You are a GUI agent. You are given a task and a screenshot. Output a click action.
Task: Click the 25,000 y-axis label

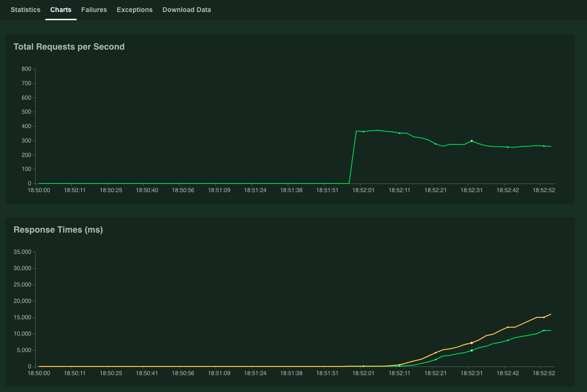coord(22,285)
